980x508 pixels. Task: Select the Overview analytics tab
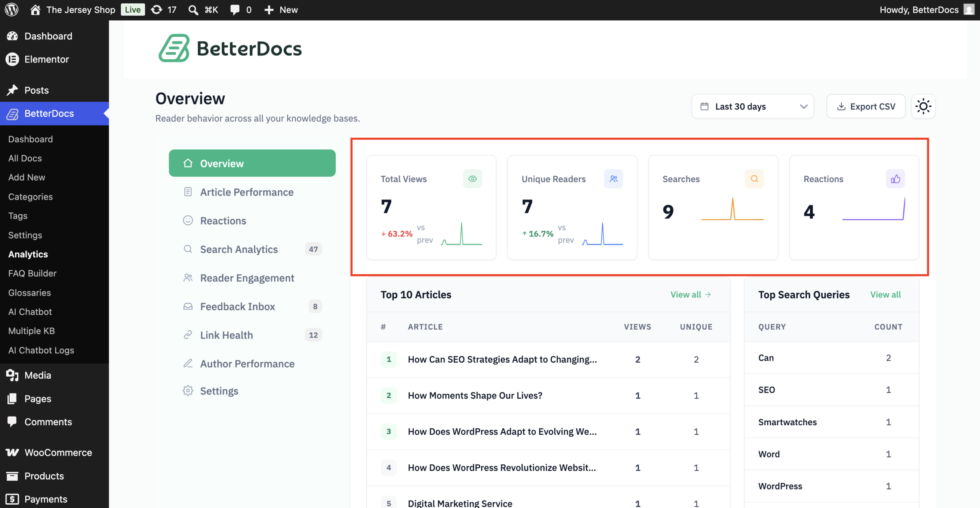tap(252, 163)
